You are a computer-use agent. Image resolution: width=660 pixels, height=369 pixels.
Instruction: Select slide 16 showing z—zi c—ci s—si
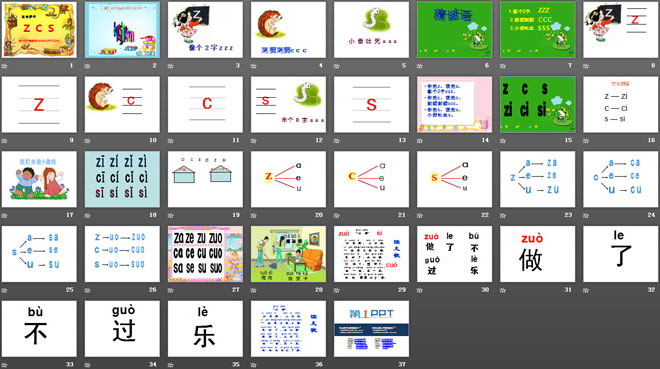click(x=620, y=104)
